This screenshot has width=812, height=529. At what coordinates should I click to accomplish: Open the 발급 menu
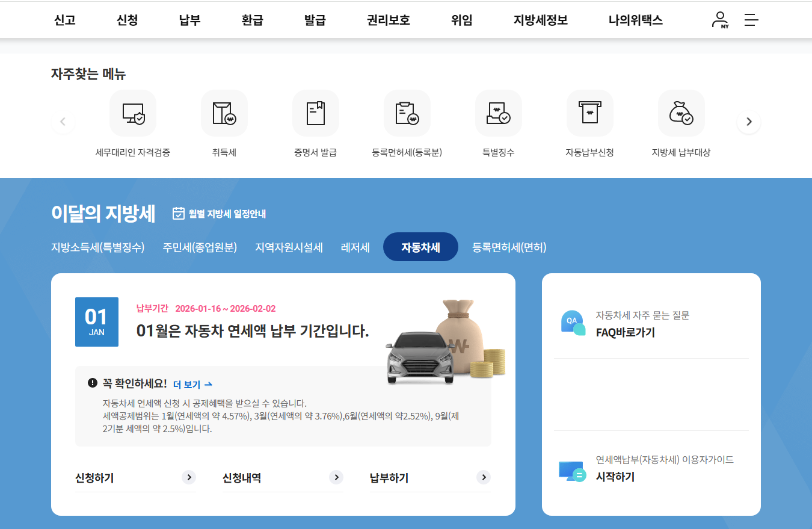click(x=315, y=20)
